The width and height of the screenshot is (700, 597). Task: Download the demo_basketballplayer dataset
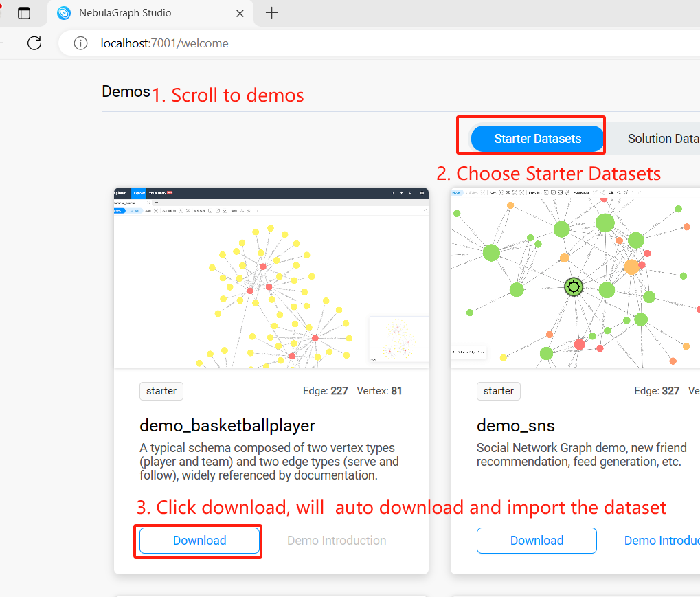(x=199, y=541)
